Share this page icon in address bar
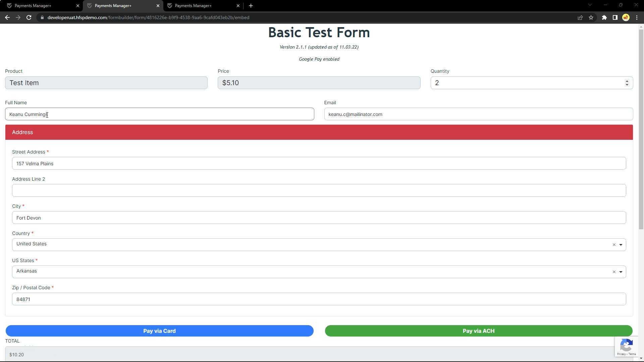 pos(580,17)
